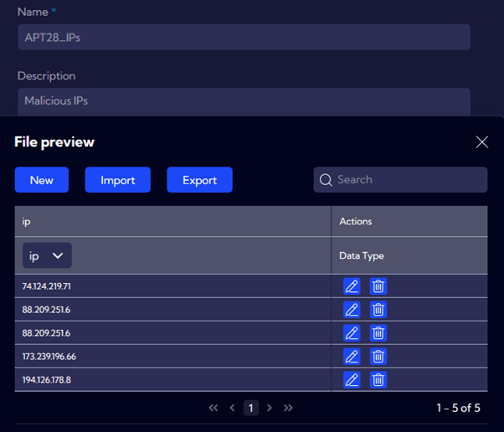The image size is (504, 432).
Task: Delete the second 88.209.251.6 row
Action: (x=378, y=333)
